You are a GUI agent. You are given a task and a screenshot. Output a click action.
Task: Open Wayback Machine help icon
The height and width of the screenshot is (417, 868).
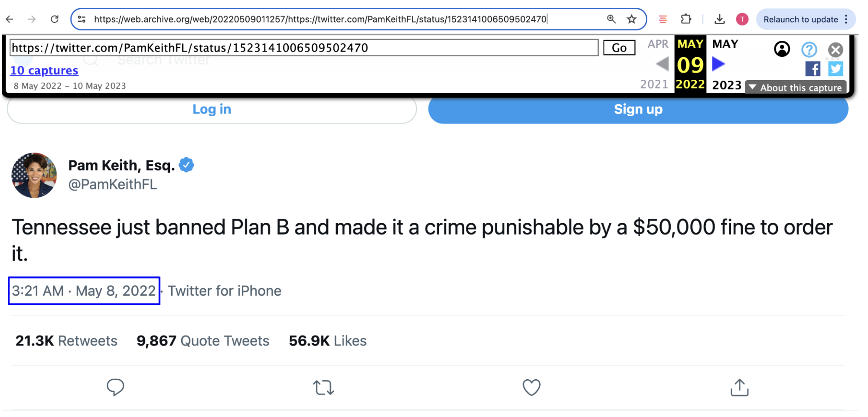pyautogui.click(x=809, y=49)
